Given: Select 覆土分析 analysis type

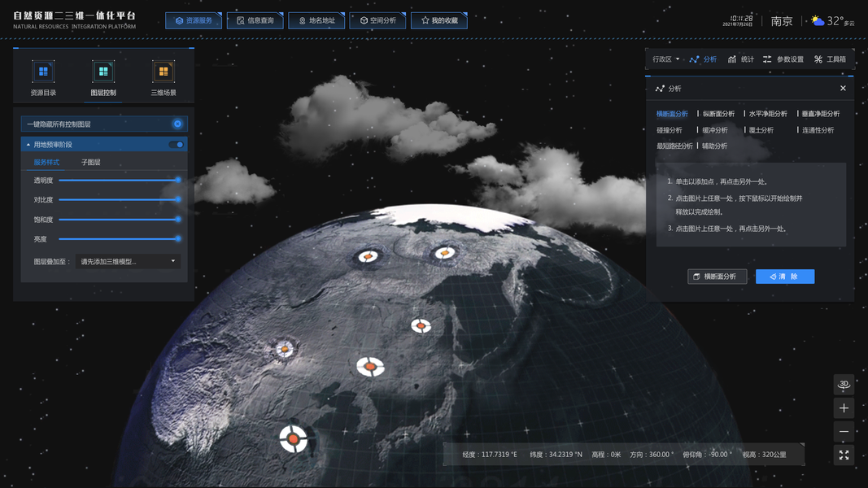Looking at the screenshot, I should 761,130.
